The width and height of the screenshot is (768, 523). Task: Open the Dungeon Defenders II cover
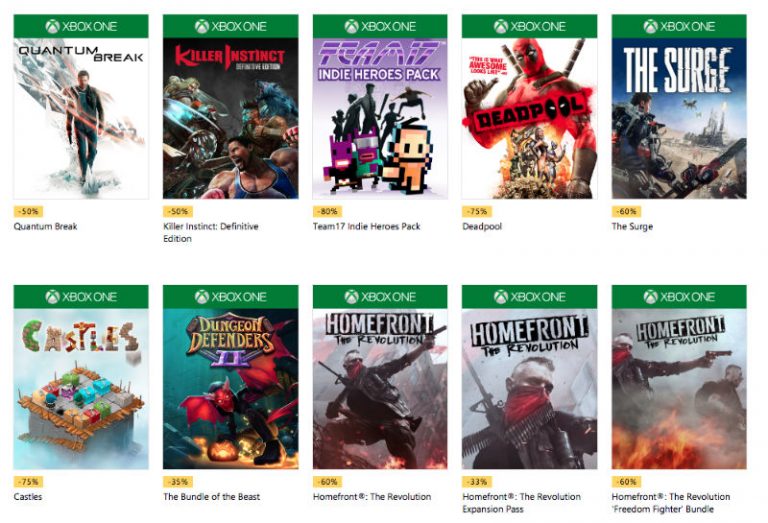coord(230,388)
